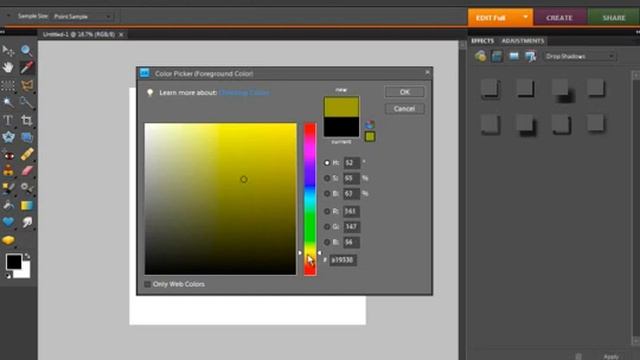Select the Rectangular Marquee tool
This screenshot has width=640, height=360.
(8, 85)
